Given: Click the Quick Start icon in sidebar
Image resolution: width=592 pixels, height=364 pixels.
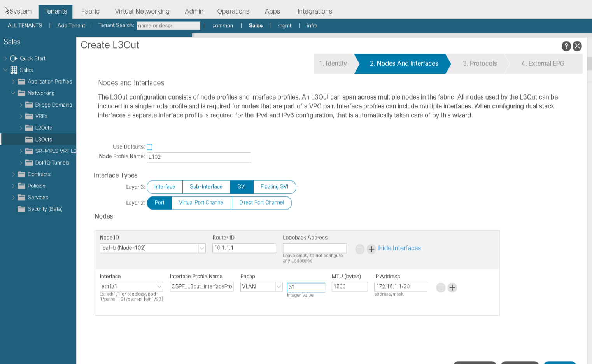Looking at the screenshot, I should point(14,58).
